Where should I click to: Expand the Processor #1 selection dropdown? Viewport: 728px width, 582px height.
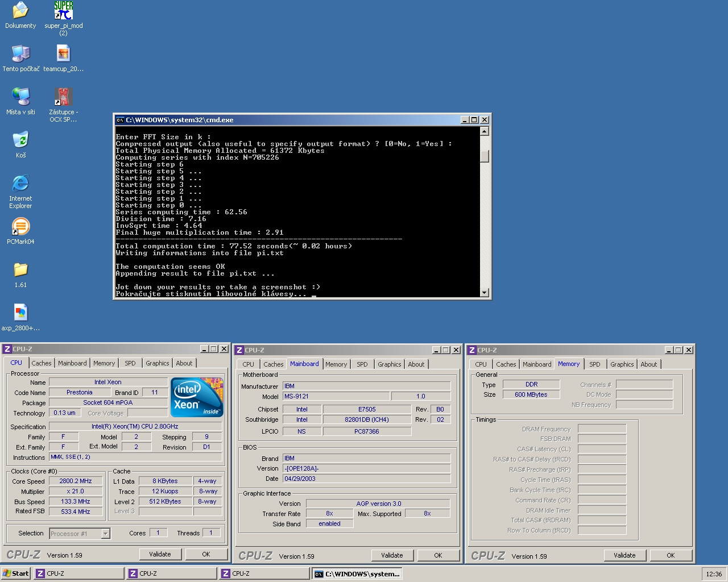click(x=105, y=534)
